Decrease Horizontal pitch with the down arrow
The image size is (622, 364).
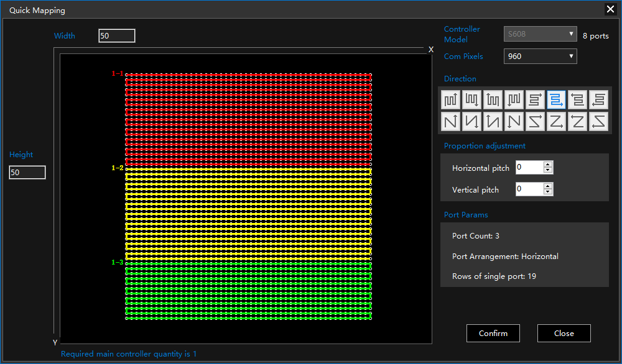[548, 170]
